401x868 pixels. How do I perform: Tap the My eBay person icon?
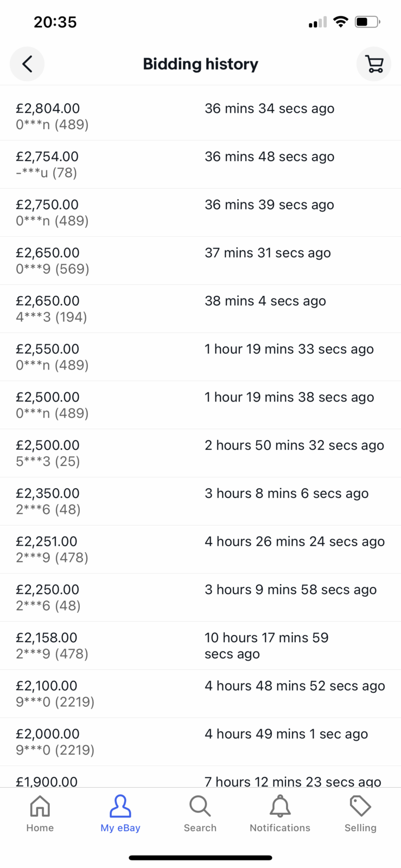click(120, 806)
